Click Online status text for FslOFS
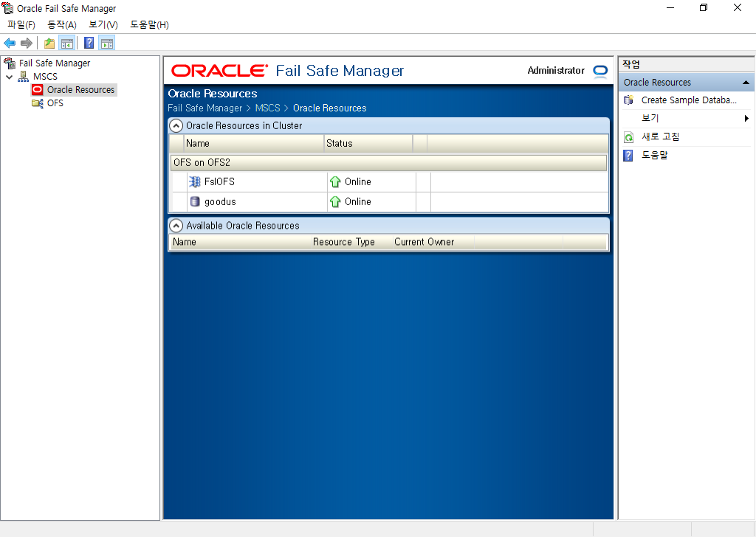The image size is (756, 537). point(358,181)
